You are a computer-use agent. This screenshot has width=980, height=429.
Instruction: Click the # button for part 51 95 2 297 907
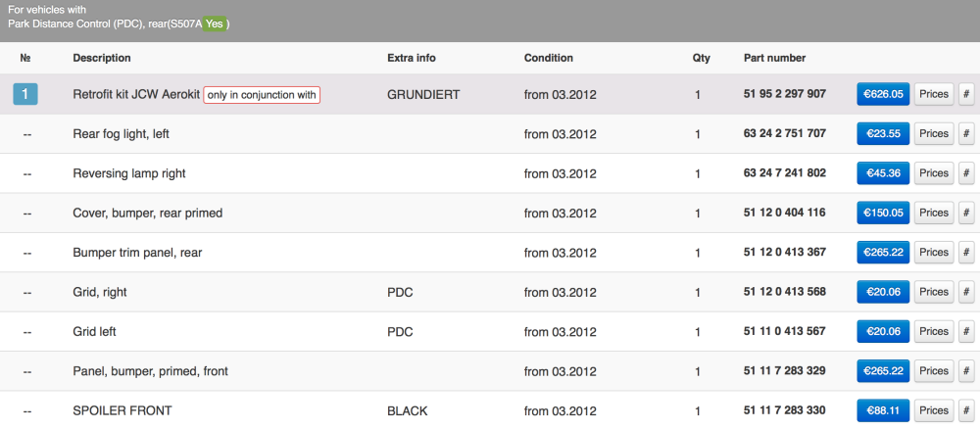point(965,94)
